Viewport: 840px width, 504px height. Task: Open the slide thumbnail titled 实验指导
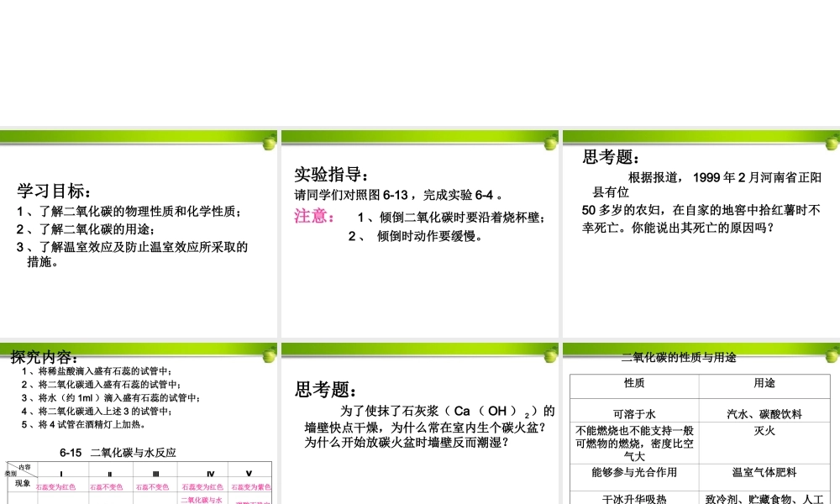[419, 233]
